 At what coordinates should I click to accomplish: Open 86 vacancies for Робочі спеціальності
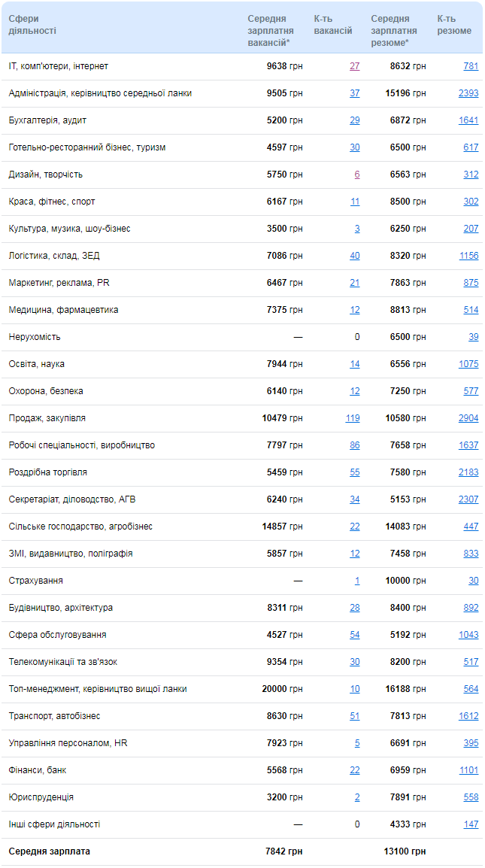tap(354, 445)
